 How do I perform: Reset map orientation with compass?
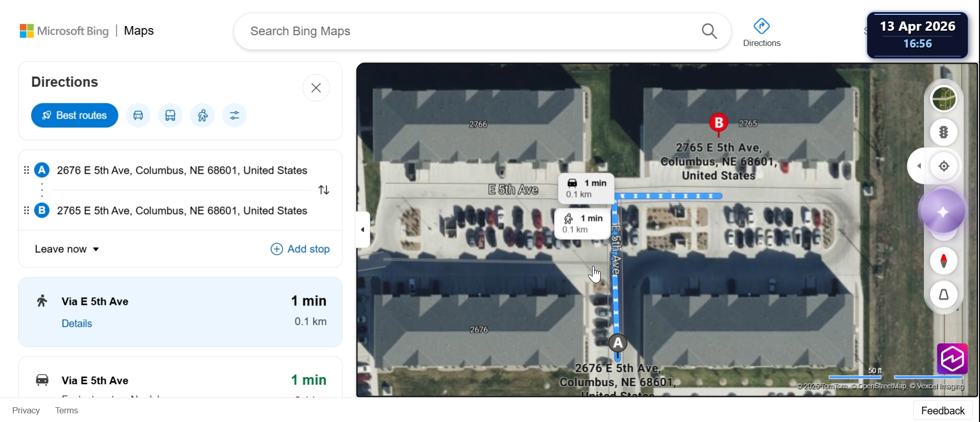pyautogui.click(x=944, y=261)
